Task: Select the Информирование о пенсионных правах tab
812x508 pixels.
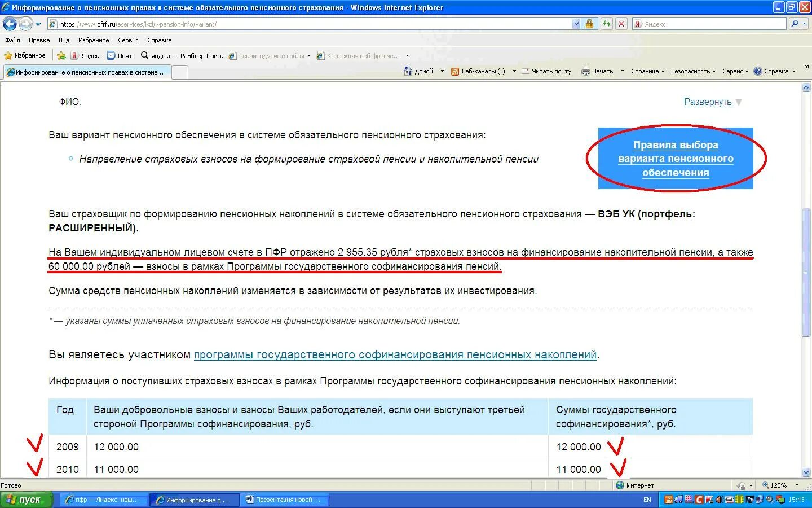Action: 86,72
